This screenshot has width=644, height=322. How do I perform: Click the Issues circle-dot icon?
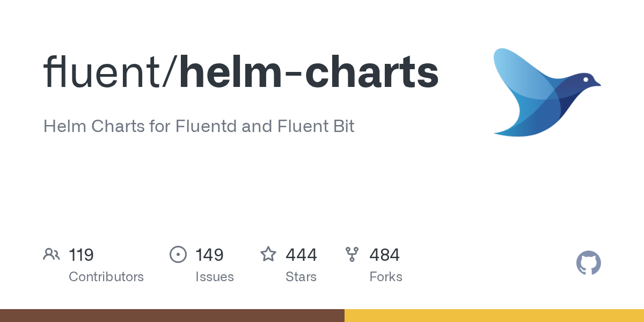tap(178, 254)
